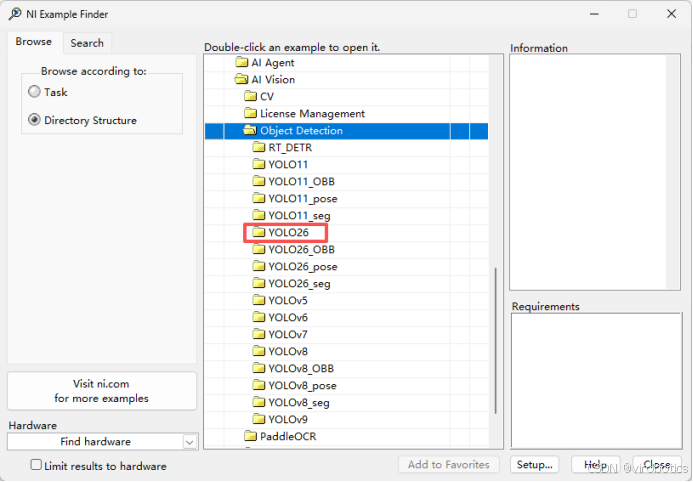Click the YOLOv7 folder icon
The height and width of the screenshot is (482, 693).
click(259, 334)
